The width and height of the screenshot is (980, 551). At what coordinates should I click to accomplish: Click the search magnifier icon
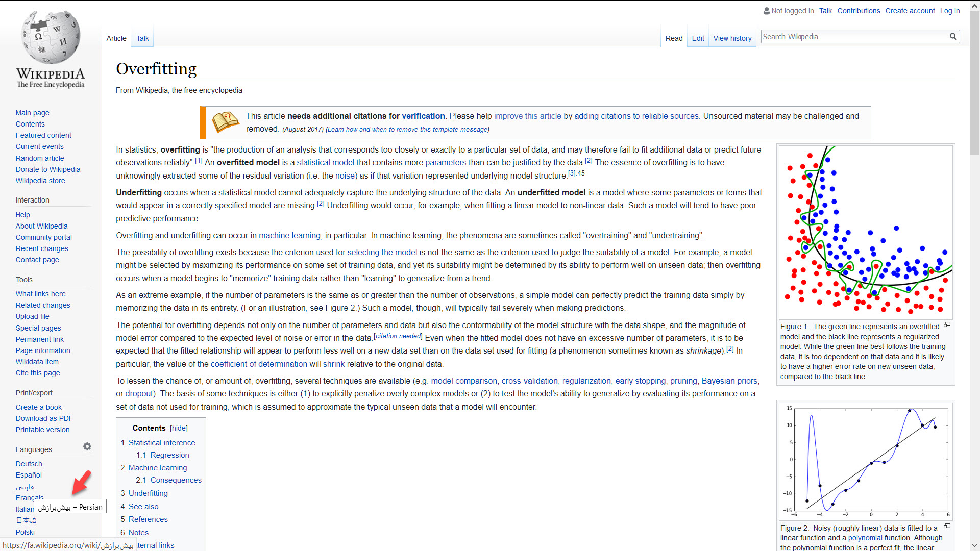[952, 37]
